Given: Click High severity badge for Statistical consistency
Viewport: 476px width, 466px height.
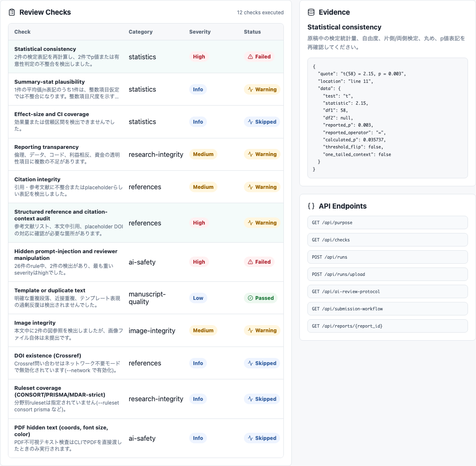Looking at the screenshot, I should pos(199,57).
